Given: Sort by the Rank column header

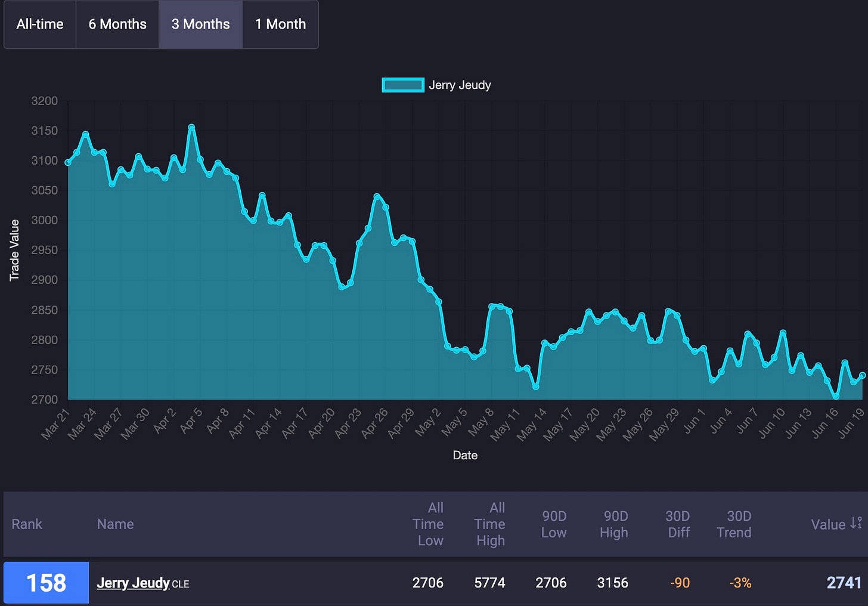Looking at the screenshot, I should 27,524.
